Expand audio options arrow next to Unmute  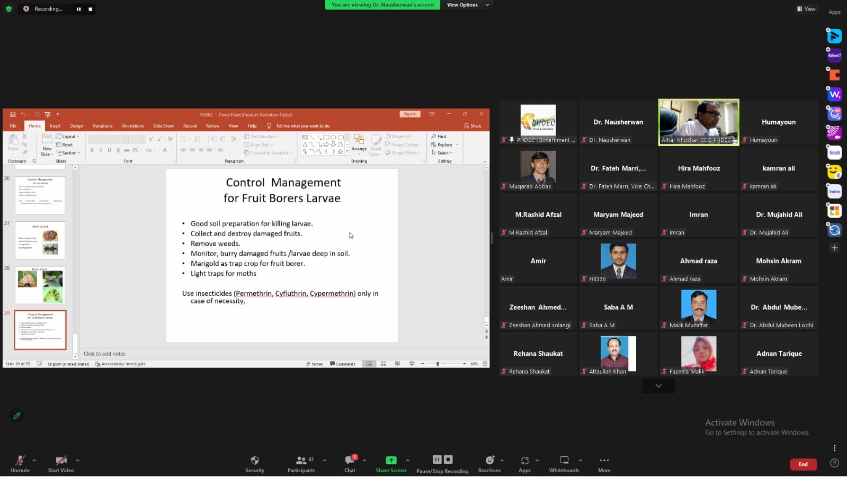point(34,460)
